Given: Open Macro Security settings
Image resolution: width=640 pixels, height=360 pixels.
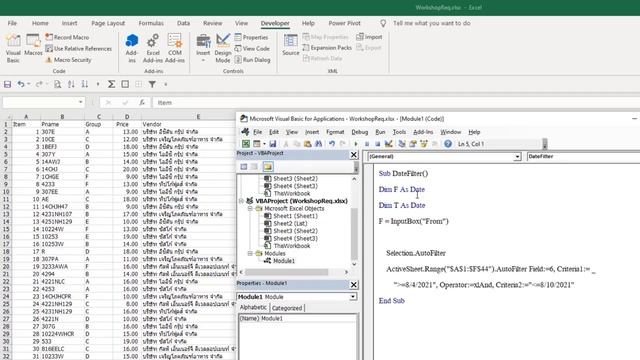Looking at the screenshot, I should click(68, 60).
